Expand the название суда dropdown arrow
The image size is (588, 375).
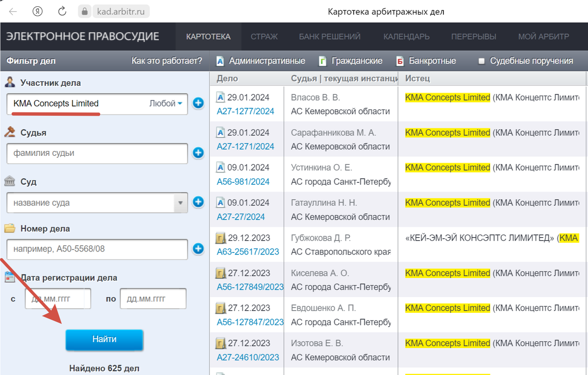[x=180, y=202]
